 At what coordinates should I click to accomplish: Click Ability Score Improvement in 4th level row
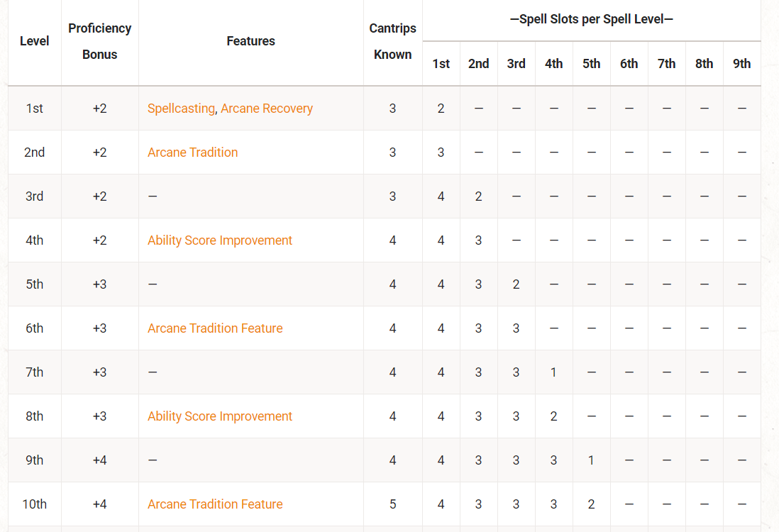[220, 240]
